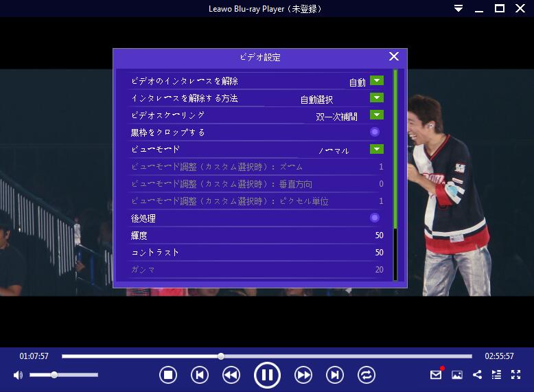Pause the playing video
Image resolution: width=534 pixels, height=392 pixels.
(x=267, y=375)
